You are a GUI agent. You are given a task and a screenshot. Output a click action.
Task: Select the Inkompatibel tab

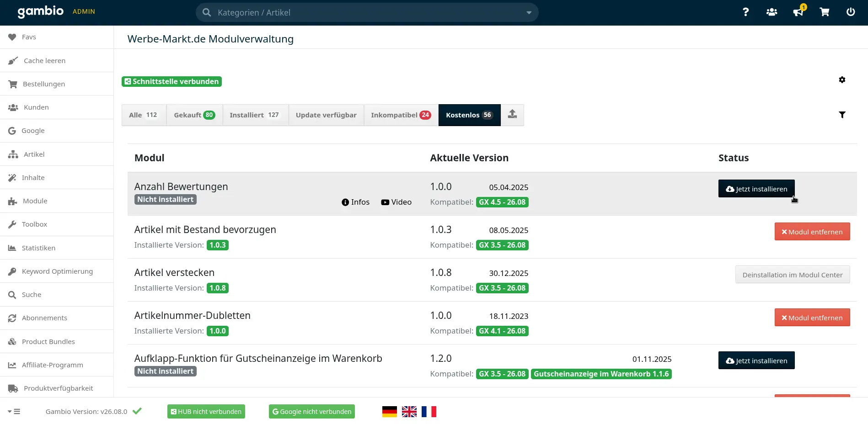pos(401,115)
